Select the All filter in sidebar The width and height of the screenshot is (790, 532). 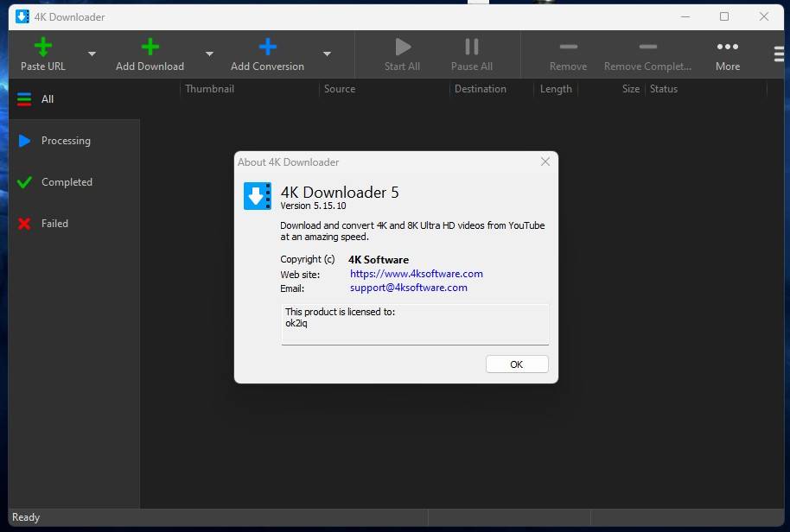74,99
